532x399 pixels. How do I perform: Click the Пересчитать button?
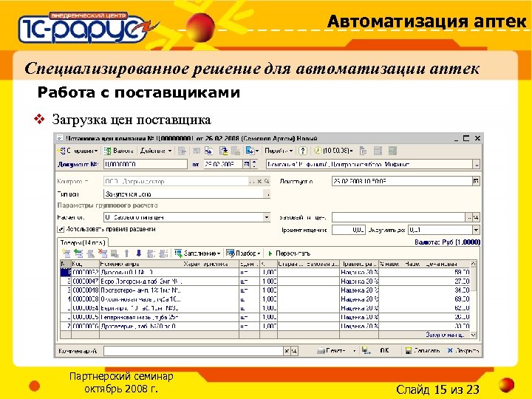point(289,253)
